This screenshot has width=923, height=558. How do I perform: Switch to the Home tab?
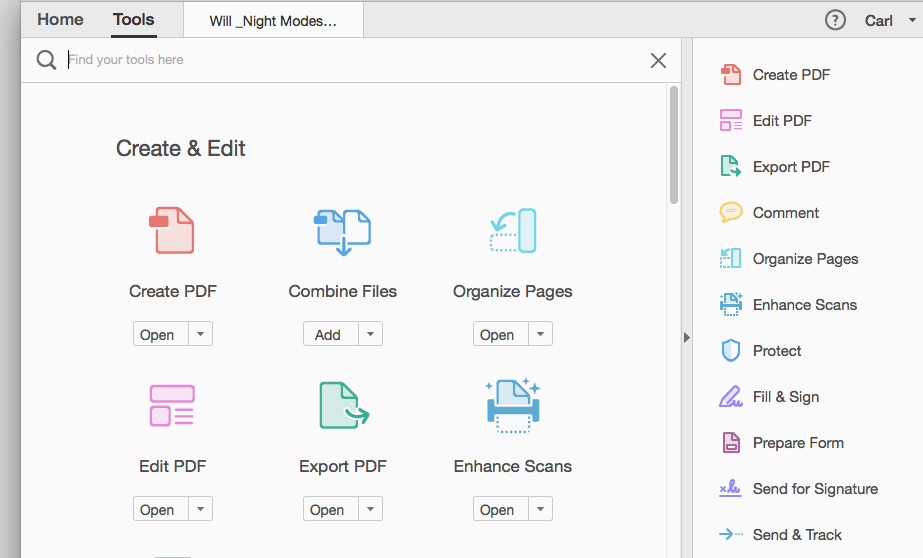pyautogui.click(x=60, y=19)
